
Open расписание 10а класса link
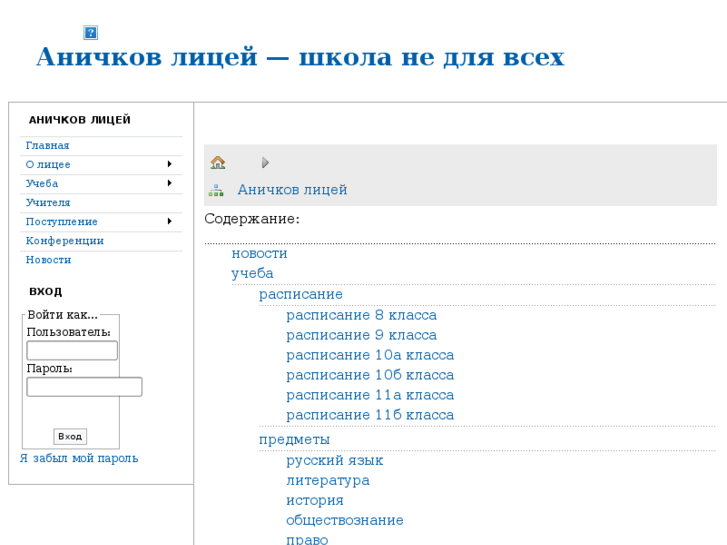tap(370, 355)
